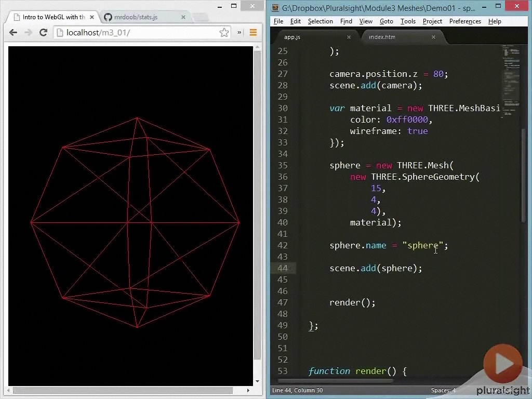Click the editor vertical scrollbar

click(x=524, y=176)
